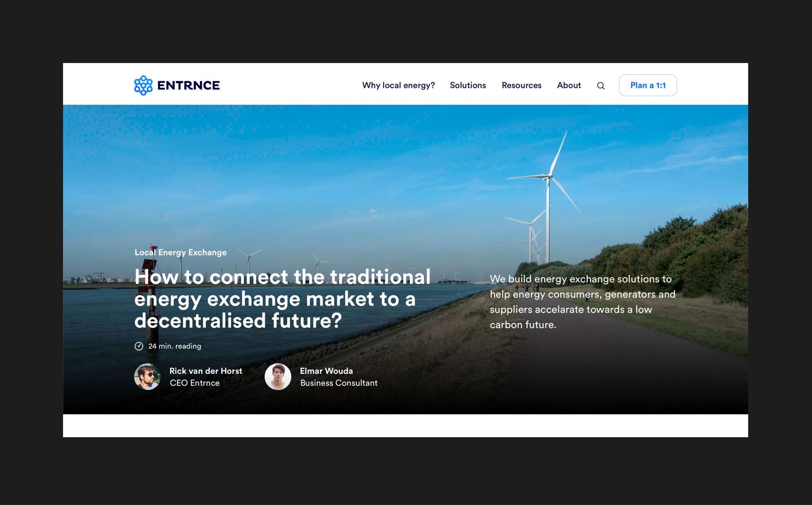This screenshot has height=505, width=812.
Task: Click Elmar Wouda's avatar photo
Action: click(278, 377)
